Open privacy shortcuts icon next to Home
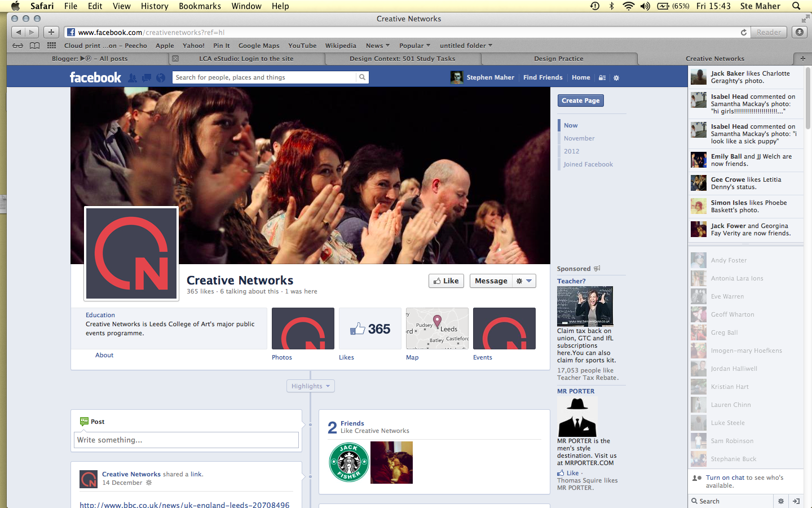This screenshot has height=508, width=812. [602, 78]
